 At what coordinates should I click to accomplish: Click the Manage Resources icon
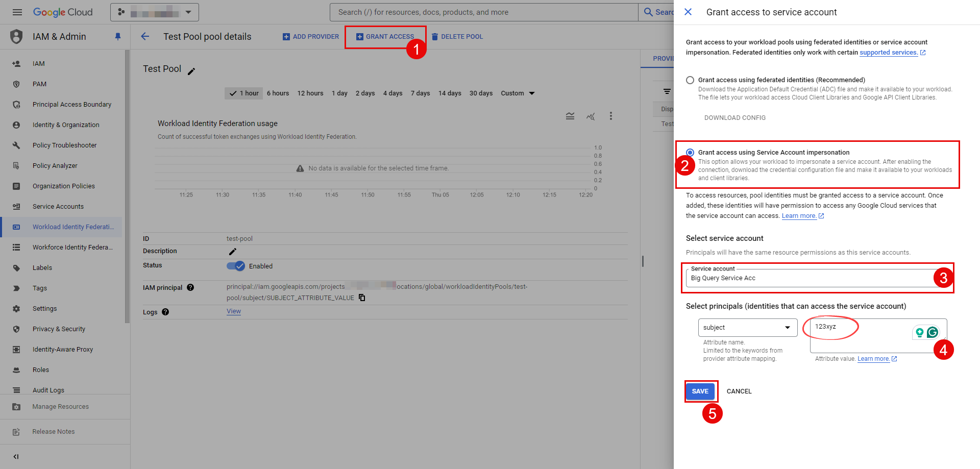[x=16, y=407]
